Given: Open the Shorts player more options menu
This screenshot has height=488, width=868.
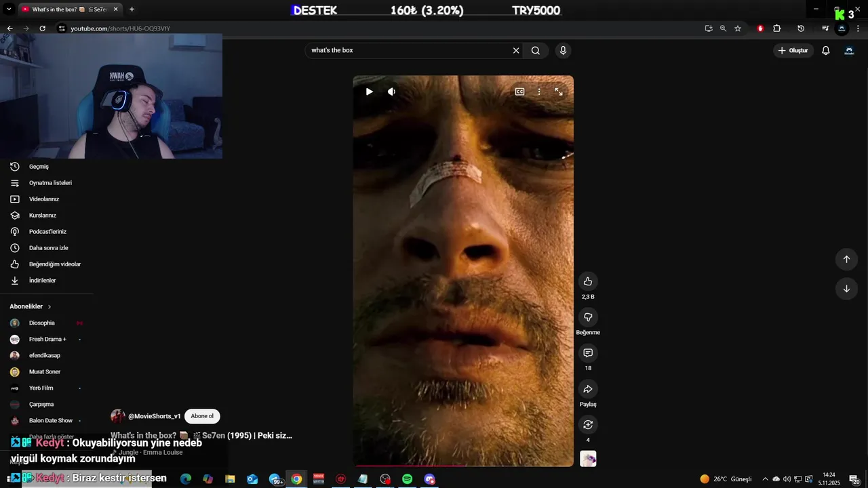Looking at the screenshot, I should point(539,91).
